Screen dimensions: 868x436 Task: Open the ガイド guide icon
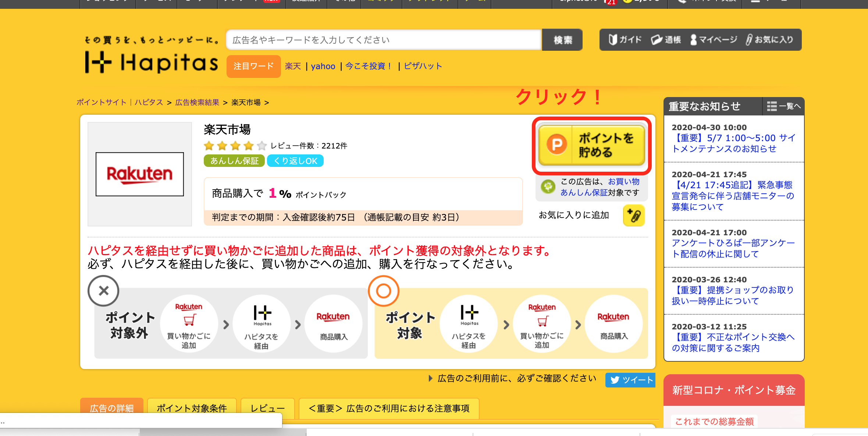(625, 40)
